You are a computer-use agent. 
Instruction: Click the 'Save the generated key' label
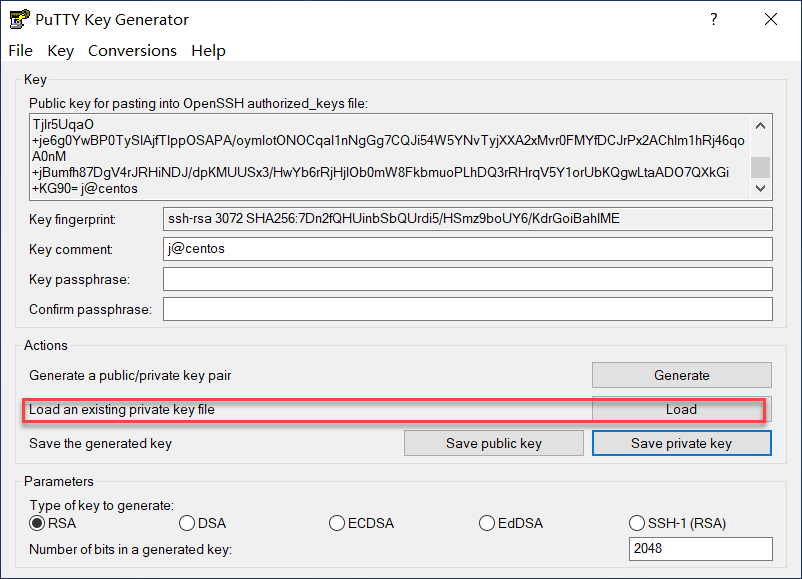pyautogui.click(x=100, y=443)
